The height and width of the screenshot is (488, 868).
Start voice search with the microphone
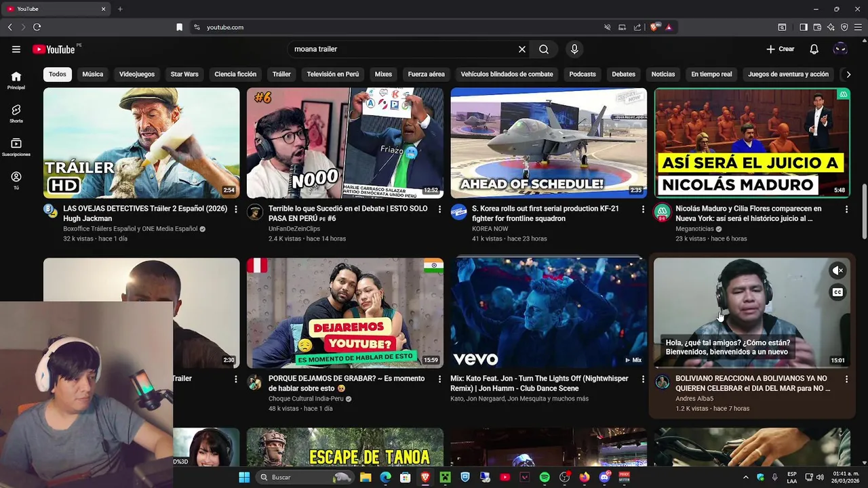tap(574, 49)
